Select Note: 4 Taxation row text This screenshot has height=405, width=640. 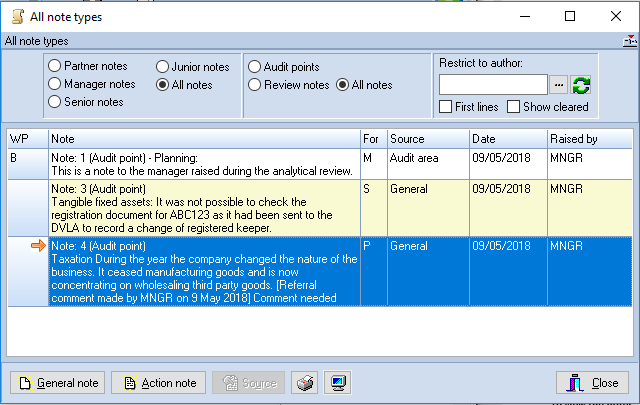point(204,271)
